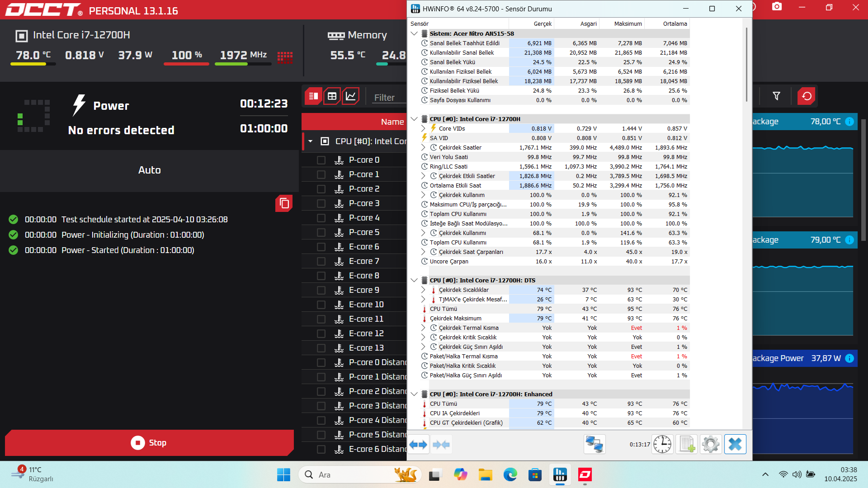Viewport: 868px width, 488px height.
Task: Switch OCCT monitoring to graph view
Action: point(350,96)
